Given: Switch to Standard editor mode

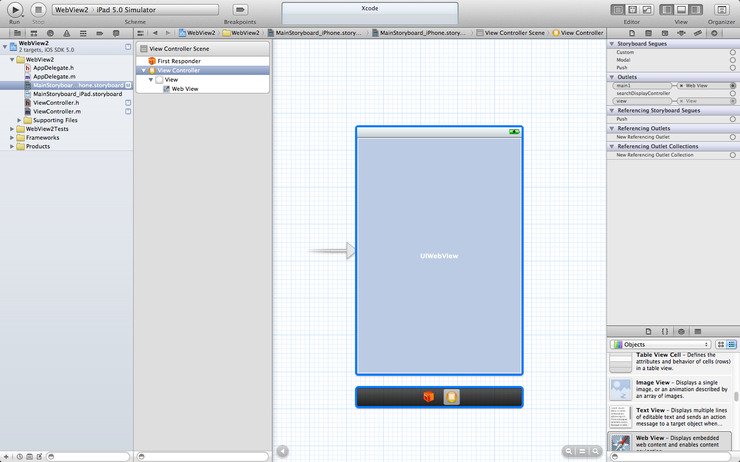Looking at the screenshot, I should point(618,9).
